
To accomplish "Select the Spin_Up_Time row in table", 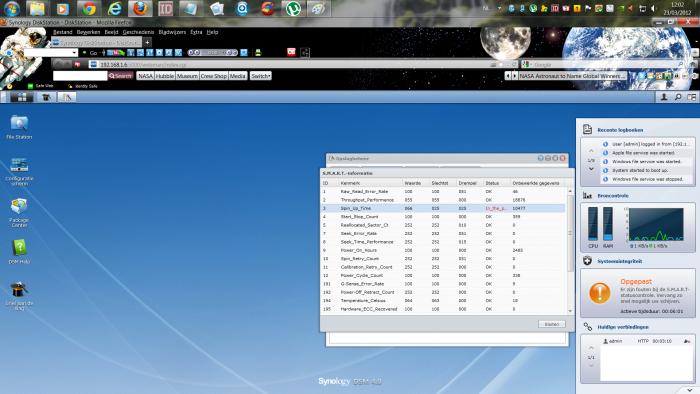I will (443, 208).
